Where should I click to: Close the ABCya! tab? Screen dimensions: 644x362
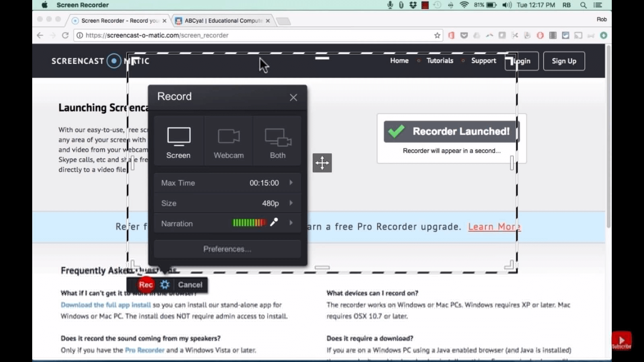[268, 21]
